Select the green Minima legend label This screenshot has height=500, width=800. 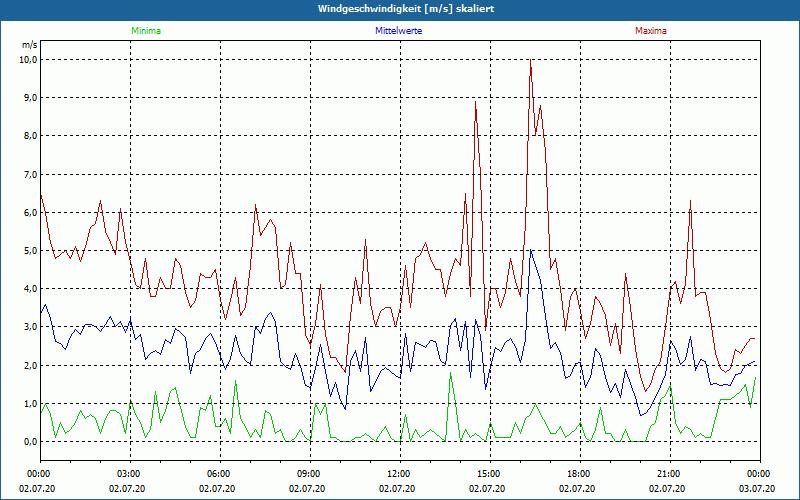(145, 31)
